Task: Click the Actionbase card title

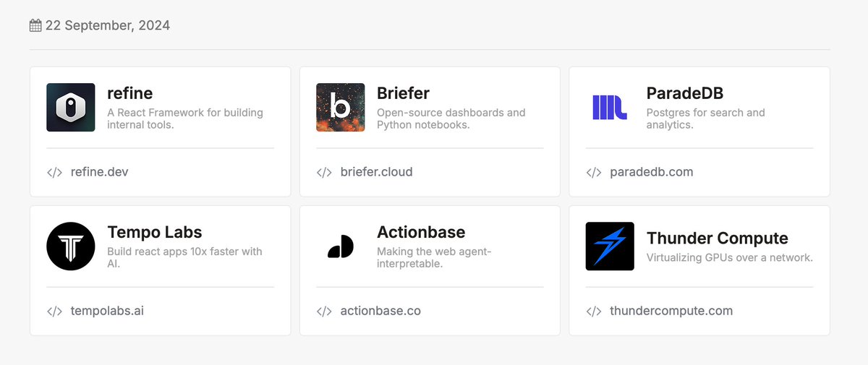Action: tap(421, 232)
